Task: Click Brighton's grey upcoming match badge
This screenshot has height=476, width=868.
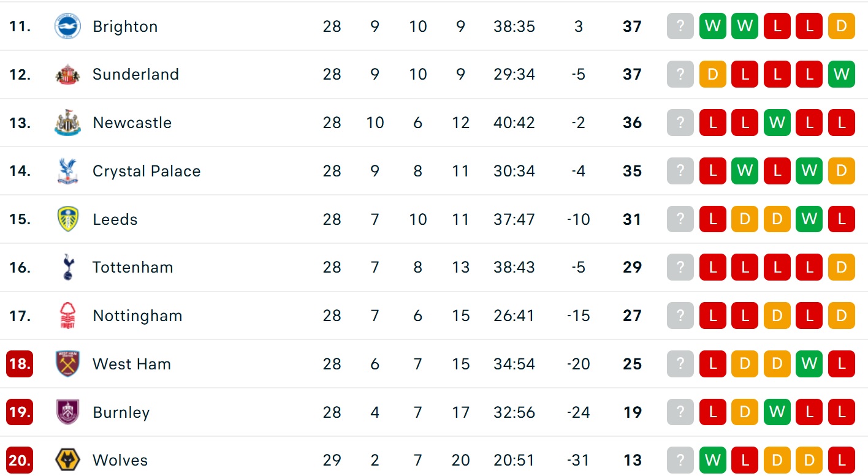Action: [x=680, y=26]
